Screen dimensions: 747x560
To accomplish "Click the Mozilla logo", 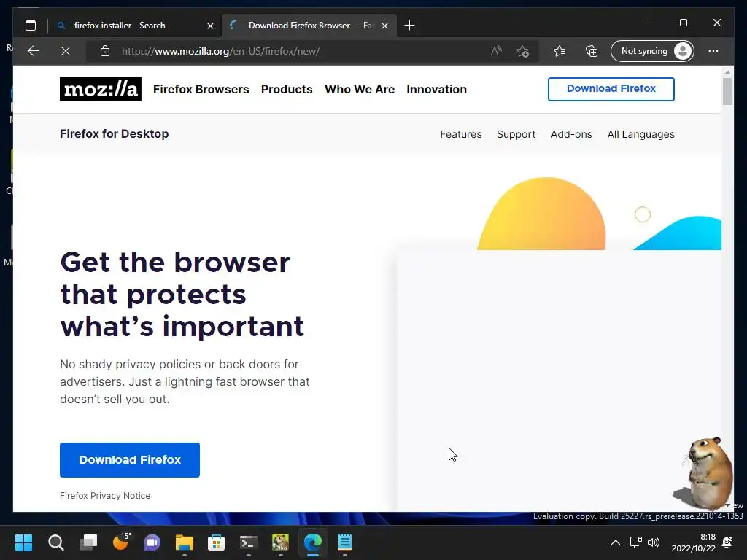I will 101,89.
